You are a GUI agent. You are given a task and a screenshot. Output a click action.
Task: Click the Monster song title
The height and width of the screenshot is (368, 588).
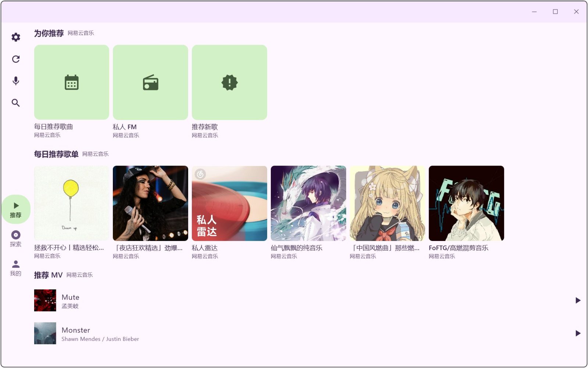coord(76,330)
